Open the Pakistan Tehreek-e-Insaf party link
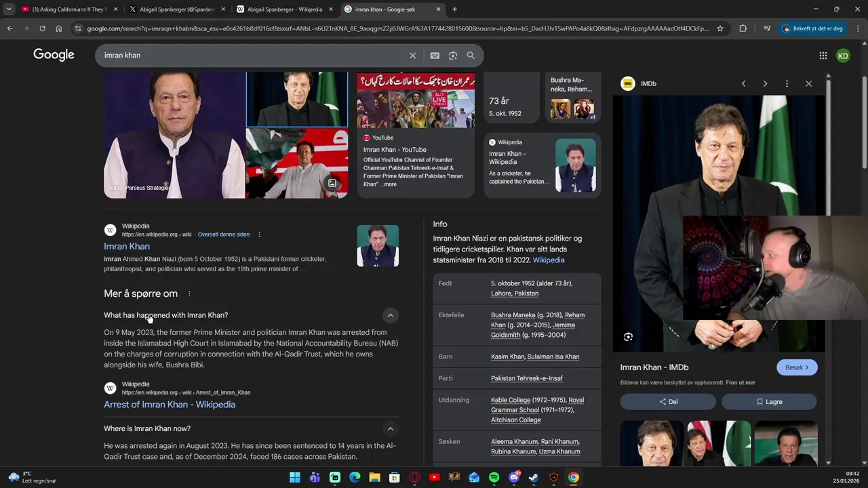 527,378
